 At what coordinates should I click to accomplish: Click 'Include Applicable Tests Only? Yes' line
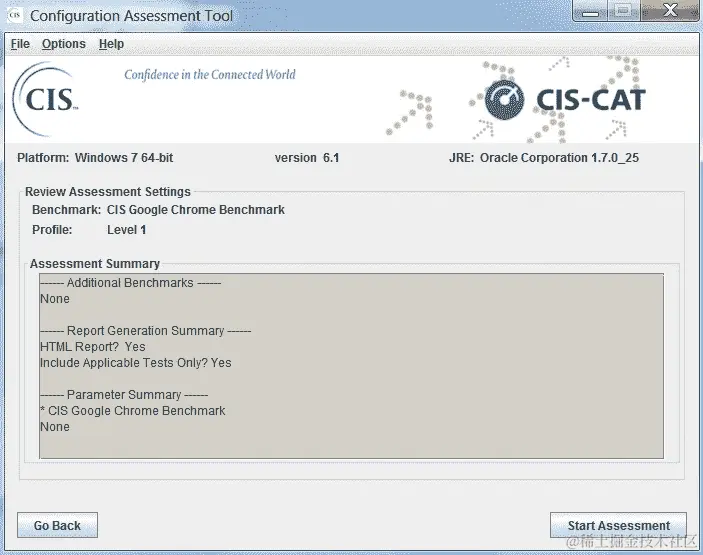coord(136,363)
